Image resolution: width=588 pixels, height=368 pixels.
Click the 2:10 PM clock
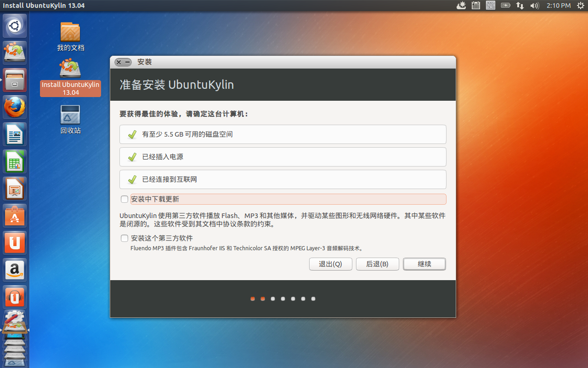(x=559, y=6)
